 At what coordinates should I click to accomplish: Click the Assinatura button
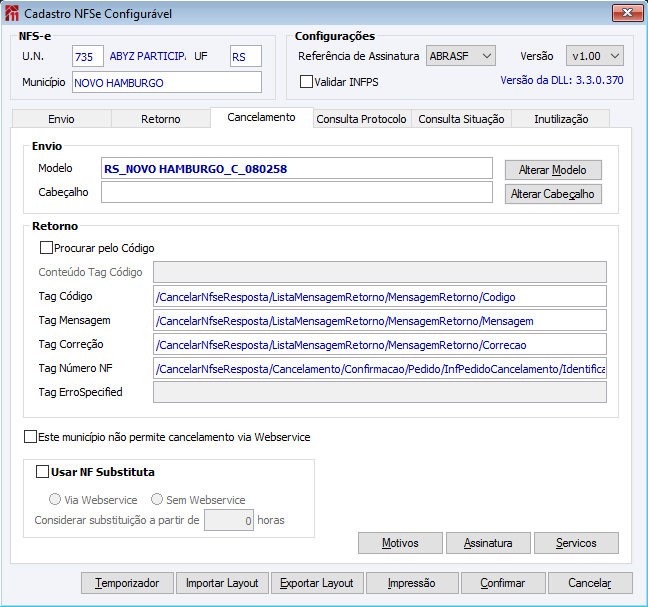coord(488,543)
